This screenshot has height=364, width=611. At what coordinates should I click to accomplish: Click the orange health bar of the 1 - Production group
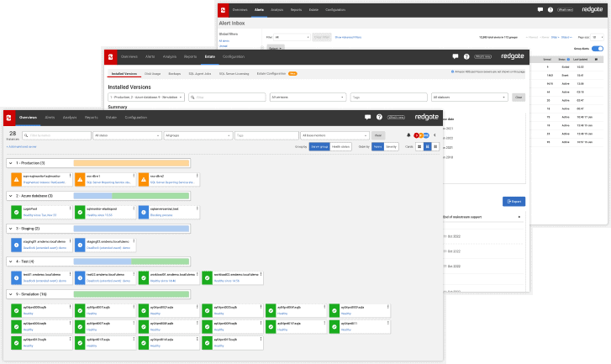tap(131, 163)
